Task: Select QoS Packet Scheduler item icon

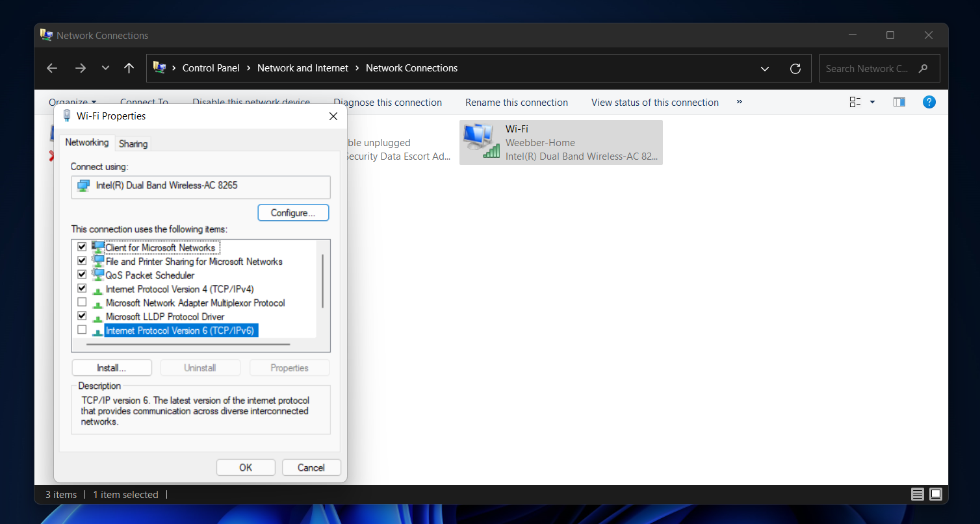Action: (x=97, y=275)
